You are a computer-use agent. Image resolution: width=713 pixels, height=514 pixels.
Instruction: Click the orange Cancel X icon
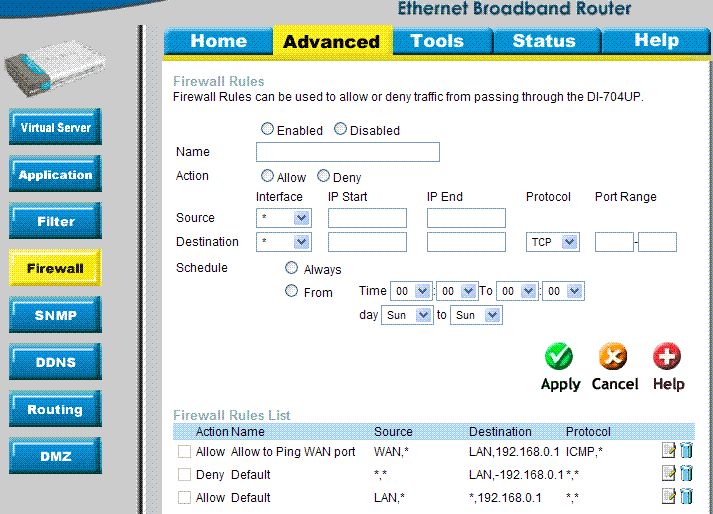[x=613, y=357]
